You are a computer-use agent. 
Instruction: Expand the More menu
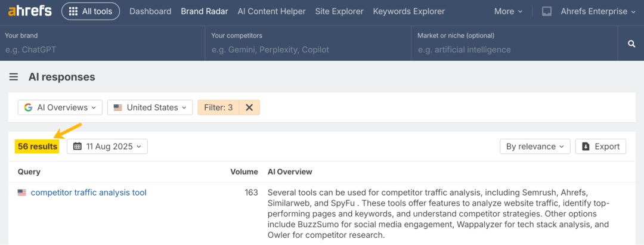(509, 11)
